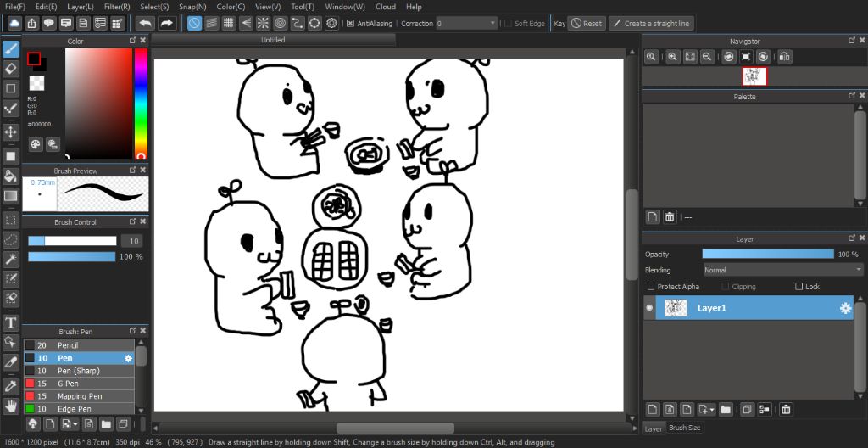Add a new layer folder
Viewport: 868px width, 448px height.
(726, 410)
